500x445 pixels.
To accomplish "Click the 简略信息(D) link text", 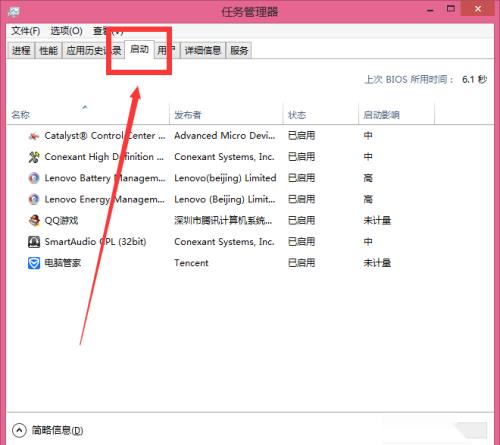I will coord(57,430).
